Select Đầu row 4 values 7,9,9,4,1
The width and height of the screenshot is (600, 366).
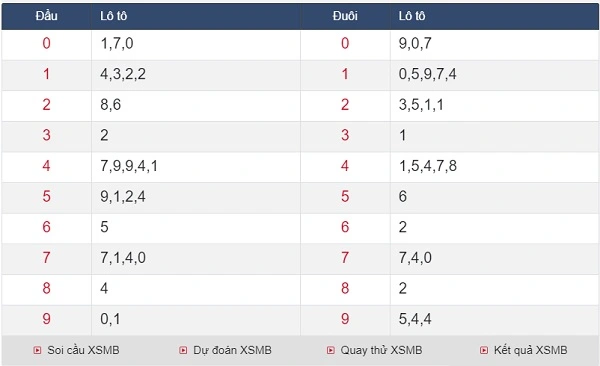[x=129, y=166]
